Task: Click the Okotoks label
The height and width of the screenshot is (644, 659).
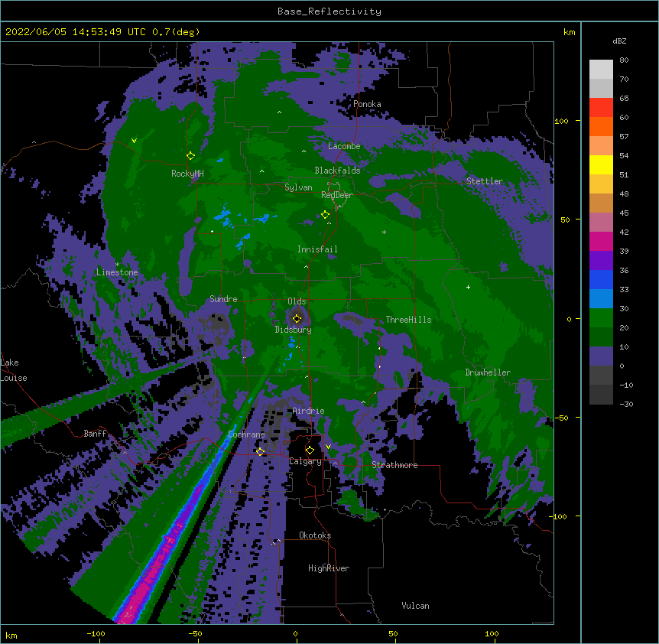Action: (315, 535)
